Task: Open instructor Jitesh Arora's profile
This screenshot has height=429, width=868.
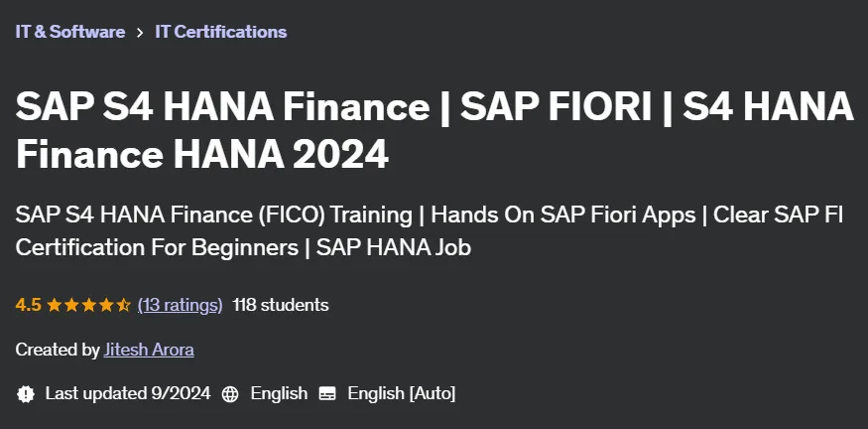Action: tap(149, 350)
